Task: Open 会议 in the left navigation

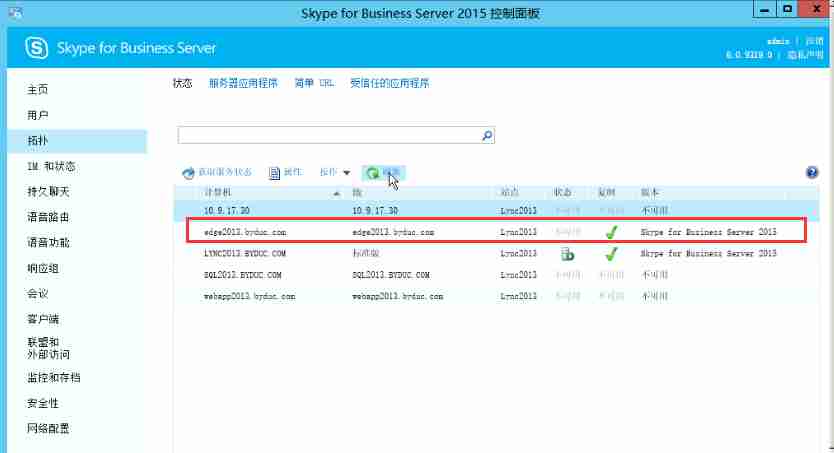Action: coord(38,293)
